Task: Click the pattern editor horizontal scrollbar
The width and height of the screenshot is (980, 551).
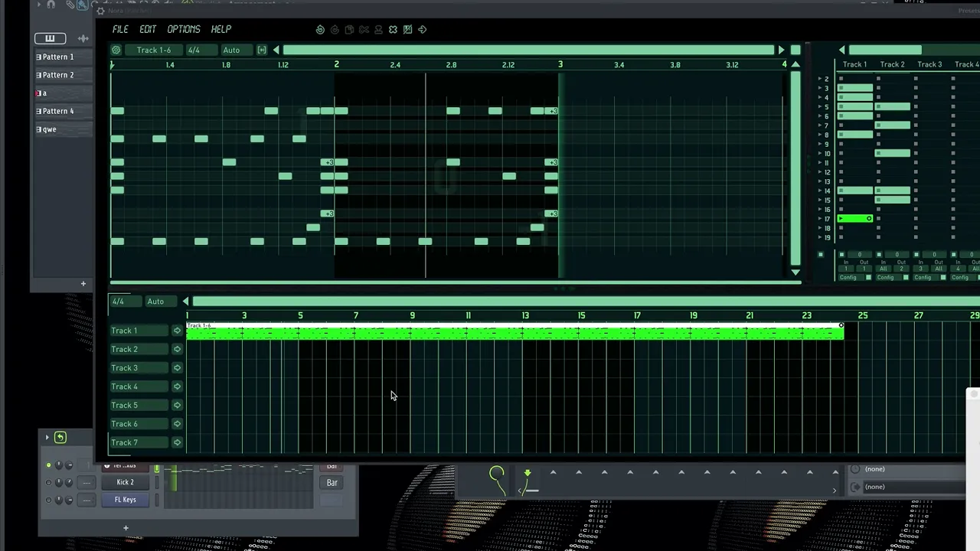Action: click(x=528, y=50)
